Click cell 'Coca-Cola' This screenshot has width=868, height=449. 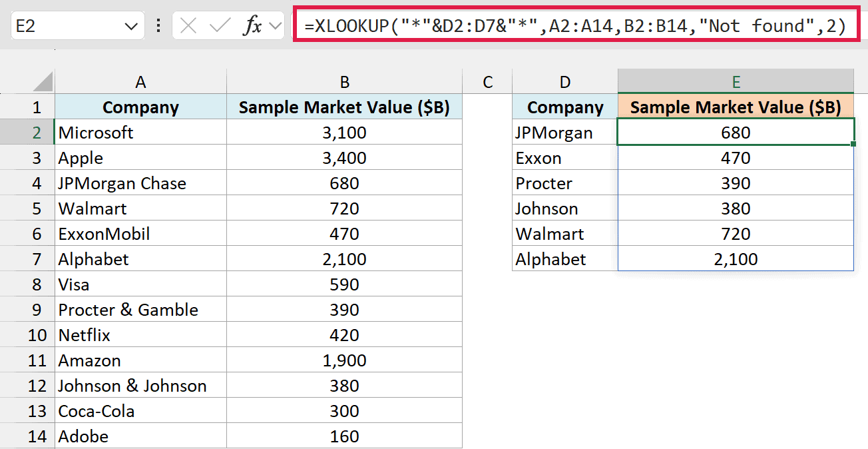pos(140,411)
